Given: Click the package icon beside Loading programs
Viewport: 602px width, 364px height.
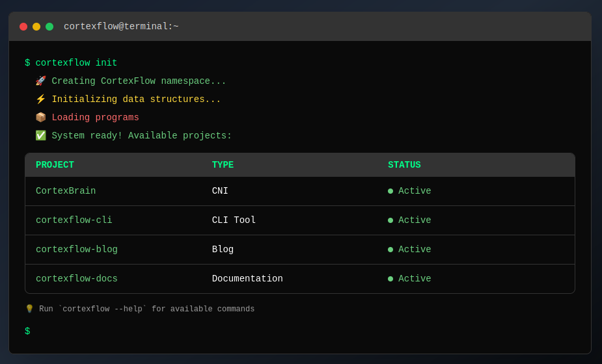Looking at the screenshot, I should pyautogui.click(x=40, y=118).
